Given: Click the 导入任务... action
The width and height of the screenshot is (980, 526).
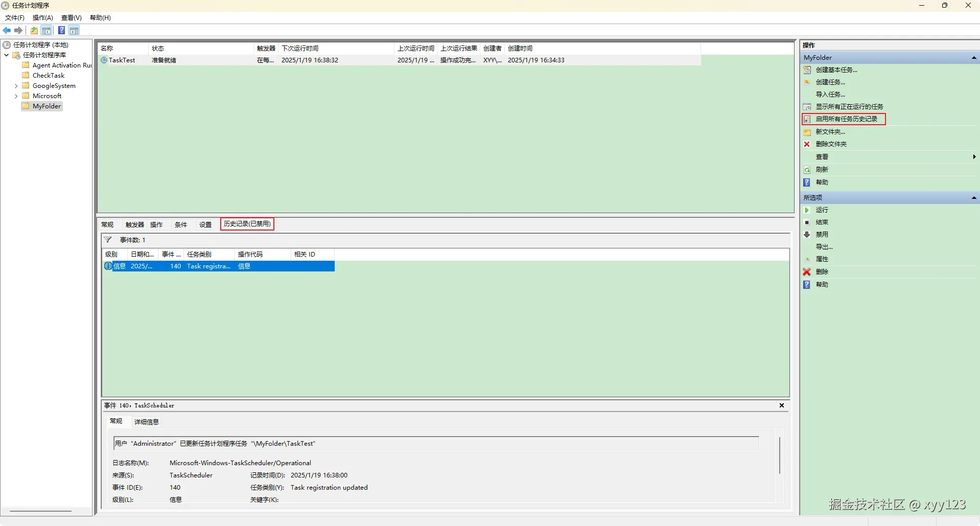Looking at the screenshot, I should click(x=830, y=95).
